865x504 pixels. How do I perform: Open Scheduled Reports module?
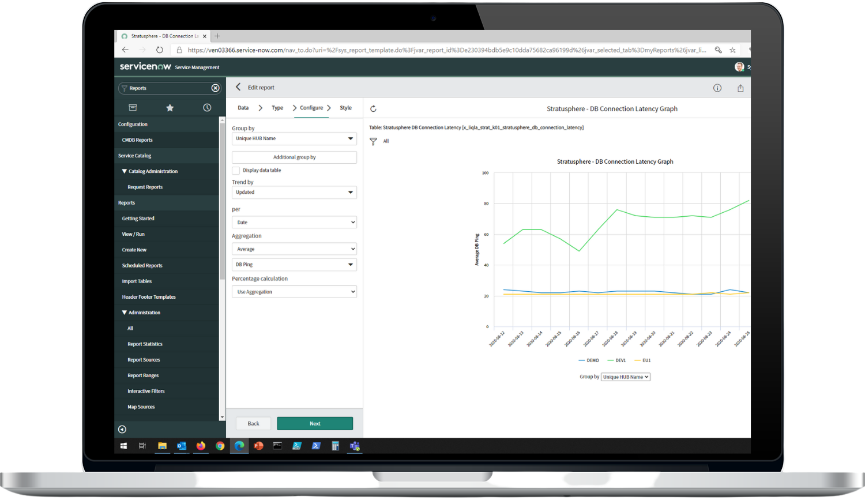tap(142, 266)
